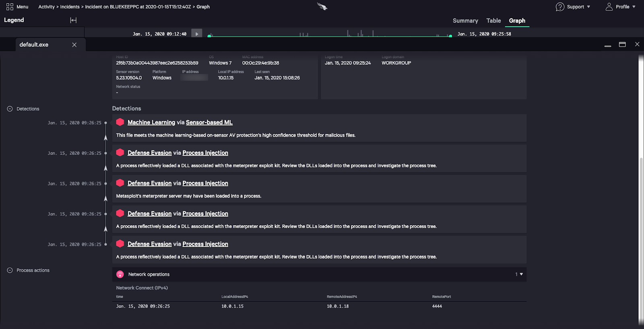Open the Support dropdown arrow
Viewport: 644px width, 329px height.
[x=588, y=7]
